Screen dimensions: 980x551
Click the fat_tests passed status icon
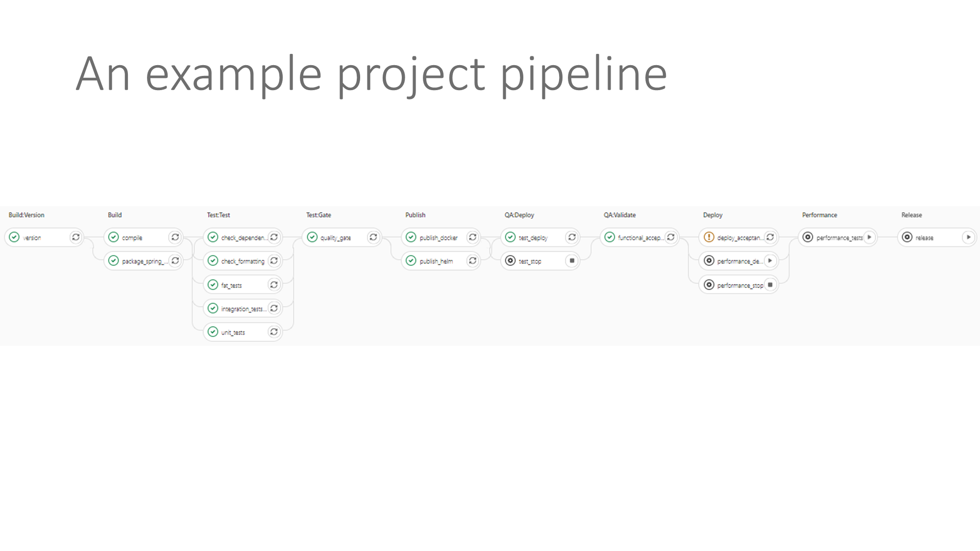coord(213,285)
